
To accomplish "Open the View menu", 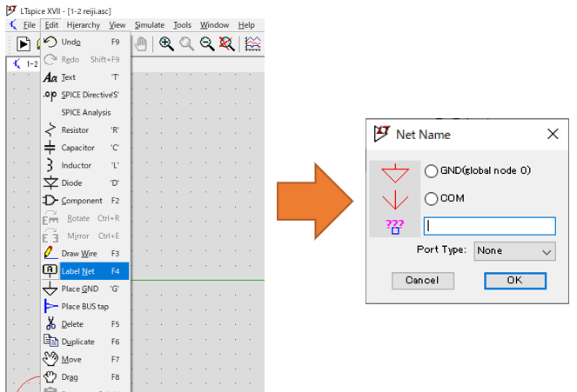I will click(117, 25).
